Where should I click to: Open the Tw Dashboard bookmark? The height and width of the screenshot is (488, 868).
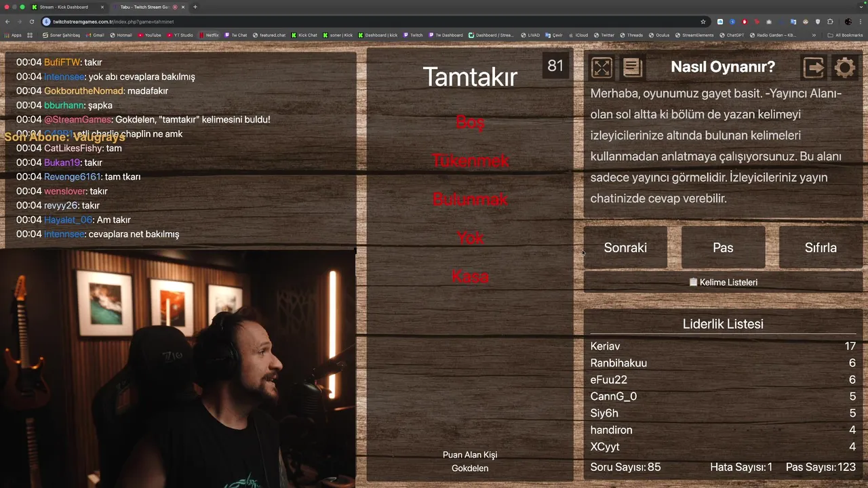[x=446, y=35]
